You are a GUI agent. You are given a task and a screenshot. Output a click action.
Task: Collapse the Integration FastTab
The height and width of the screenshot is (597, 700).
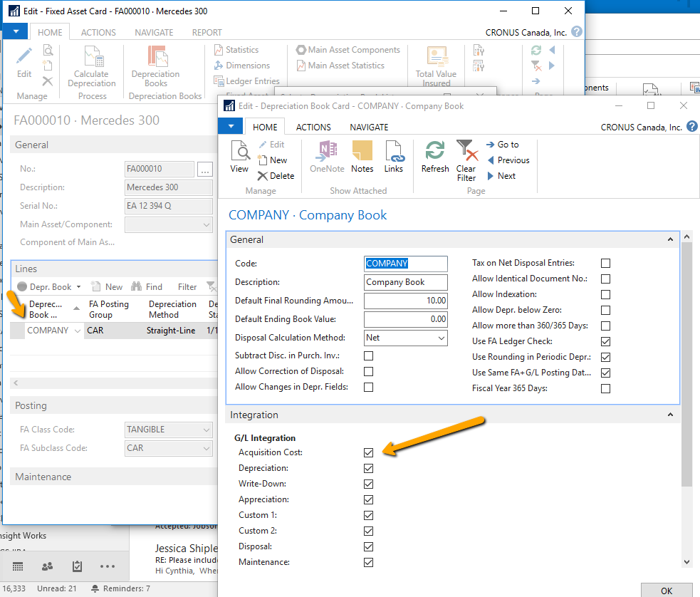click(670, 415)
